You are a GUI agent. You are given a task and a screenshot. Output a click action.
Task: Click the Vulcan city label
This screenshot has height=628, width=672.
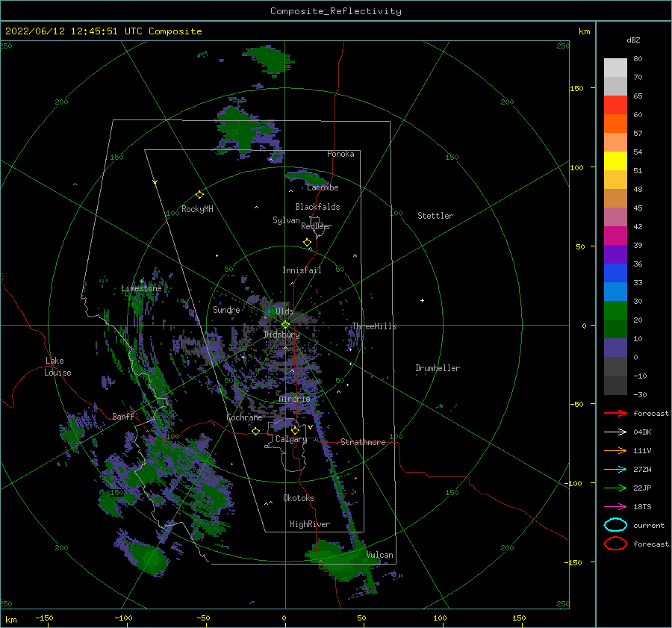click(x=380, y=555)
